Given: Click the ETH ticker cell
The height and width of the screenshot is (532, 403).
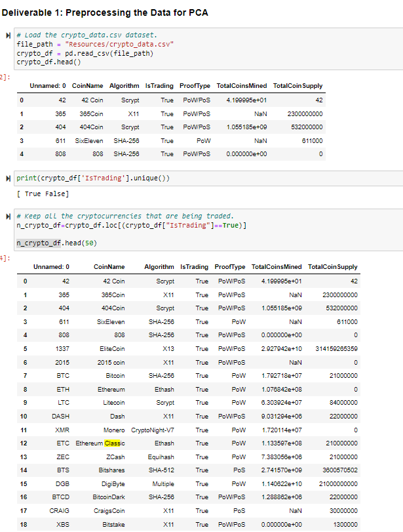Looking at the screenshot, I should 63,390.
